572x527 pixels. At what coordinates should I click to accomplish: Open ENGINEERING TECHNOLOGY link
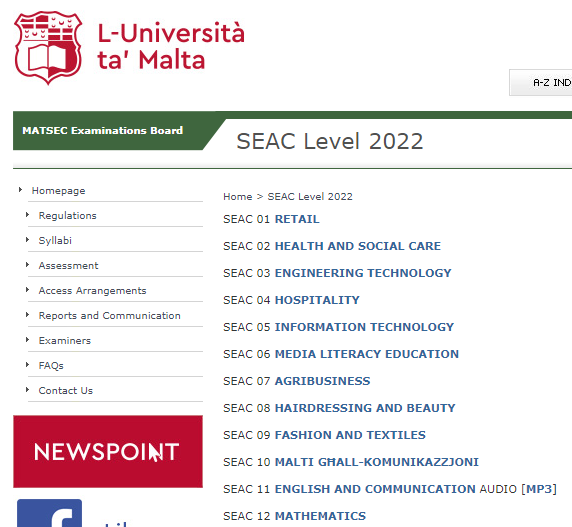pyautogui.click(x=363, y=273)
